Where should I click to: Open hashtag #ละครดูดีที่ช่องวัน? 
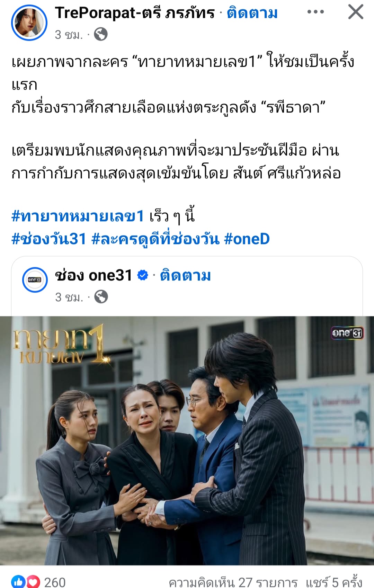155,239
